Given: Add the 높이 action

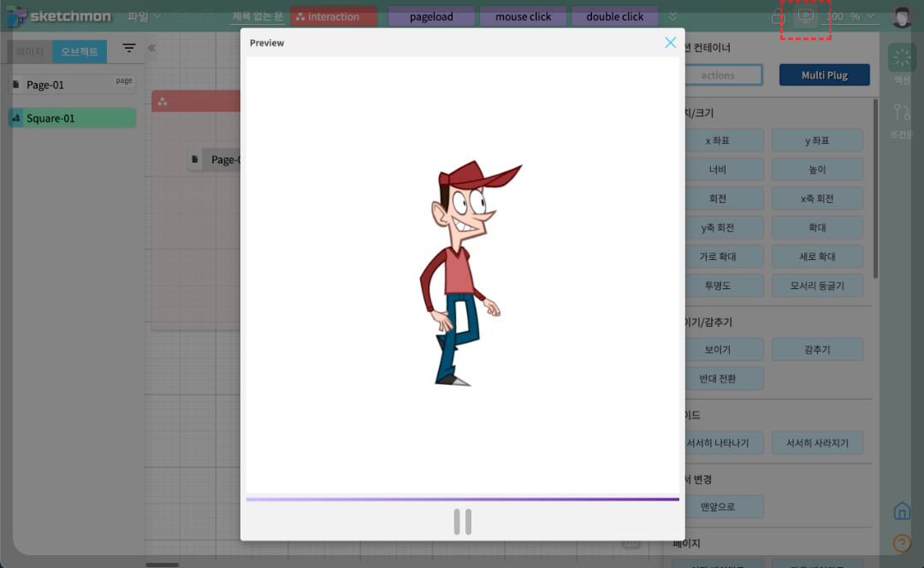Looking at the screenshot, I should [x=817, y=169].
